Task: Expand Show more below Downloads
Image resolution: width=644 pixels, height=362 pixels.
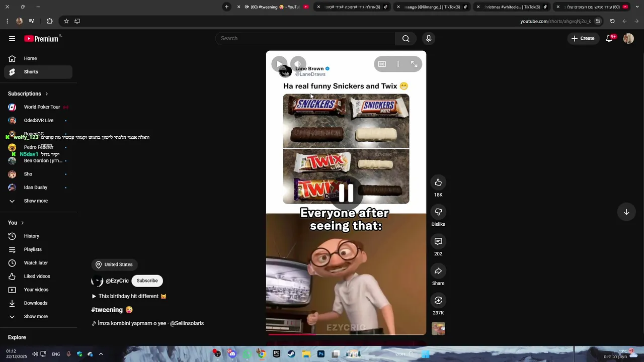Action: [x=38, y=317]
